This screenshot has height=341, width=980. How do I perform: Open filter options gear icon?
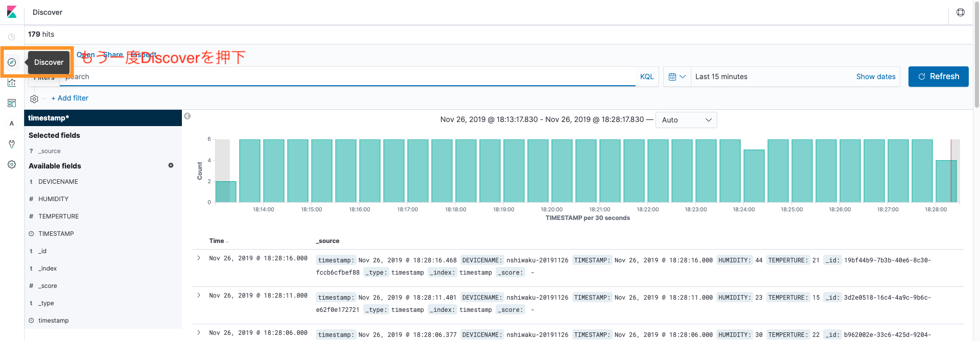click(34, 99)
